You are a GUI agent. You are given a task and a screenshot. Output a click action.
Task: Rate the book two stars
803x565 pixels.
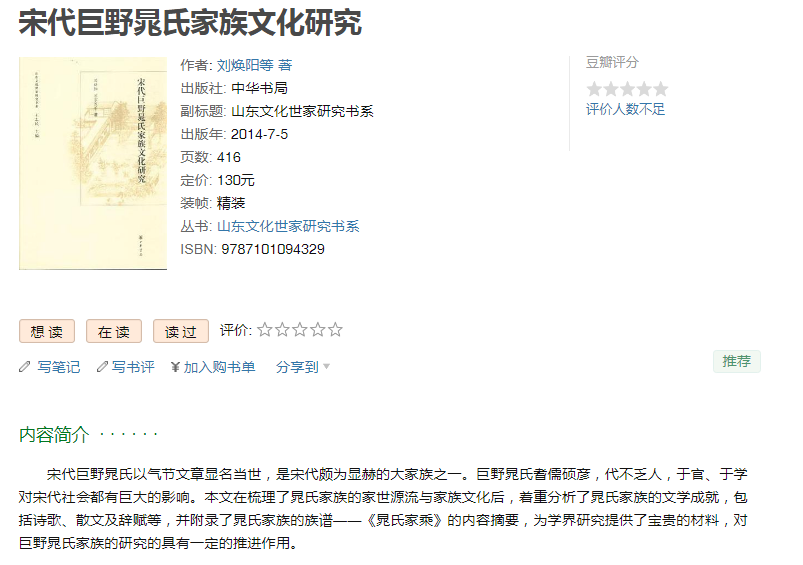coord(282,330)
